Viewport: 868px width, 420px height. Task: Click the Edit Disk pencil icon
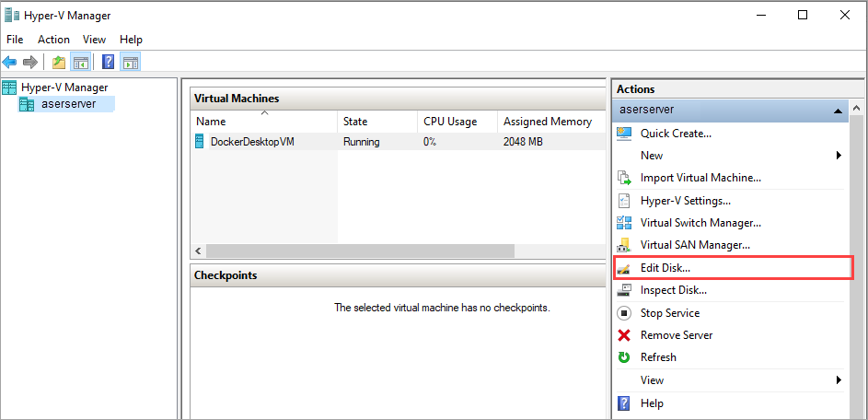[x=624, y=268]
